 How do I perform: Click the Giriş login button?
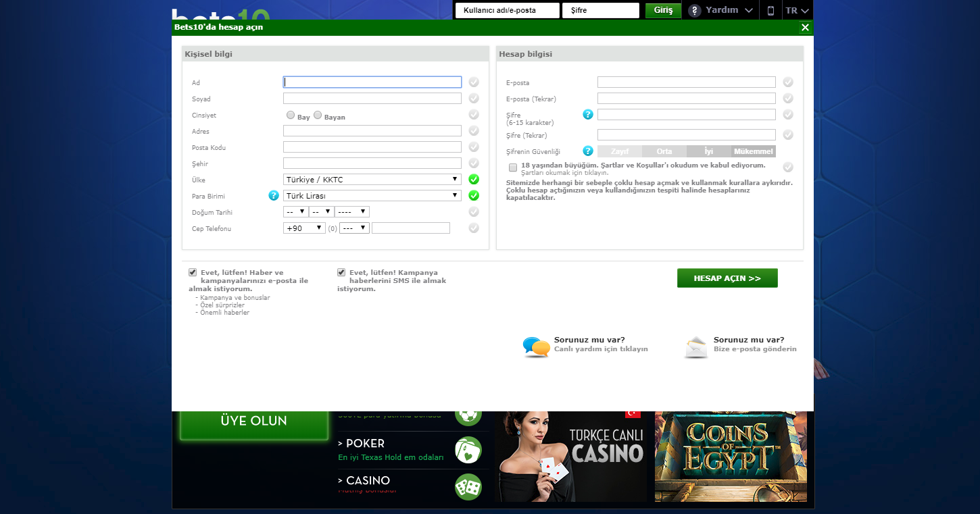coord(663,11)
